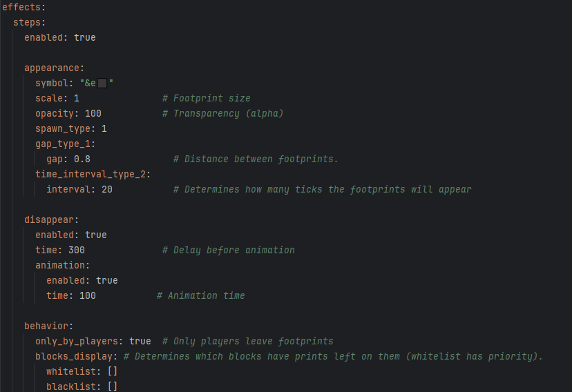Viewport: 572px width, 392px height.
Task: Click the gap value 0.8
Action: click(82, 159)
